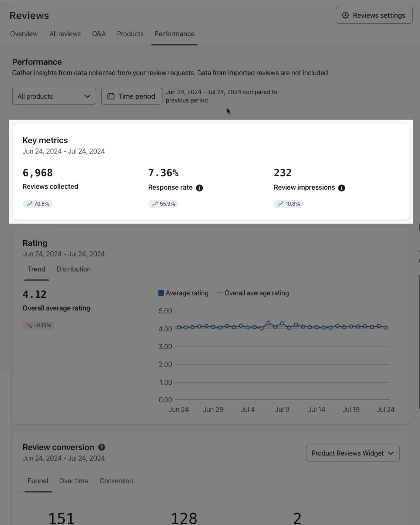Select the Funnel tab
Image resolution: width=420 pixels, height=525 pixels.
38,481
